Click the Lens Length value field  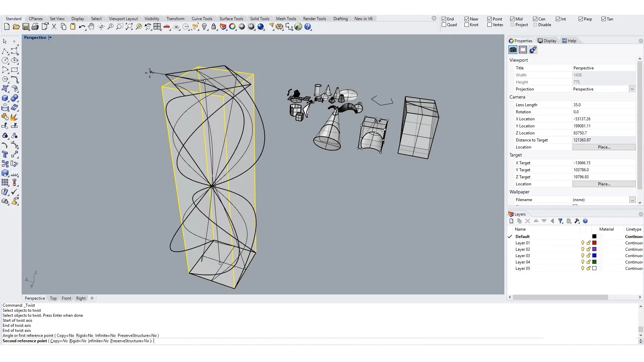pyautogui.click(x=603, y=105)
